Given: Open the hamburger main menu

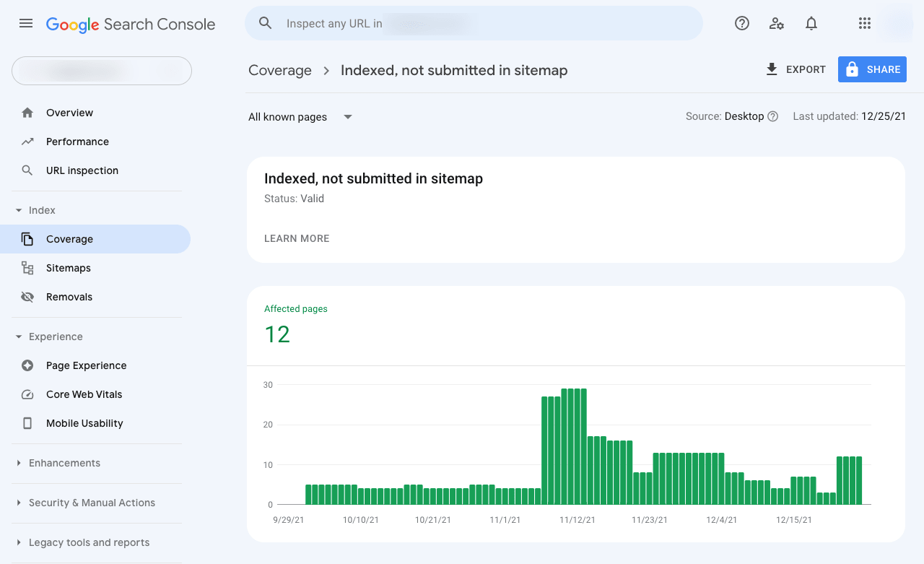Looking at the screenshot, I should point(26,23).
